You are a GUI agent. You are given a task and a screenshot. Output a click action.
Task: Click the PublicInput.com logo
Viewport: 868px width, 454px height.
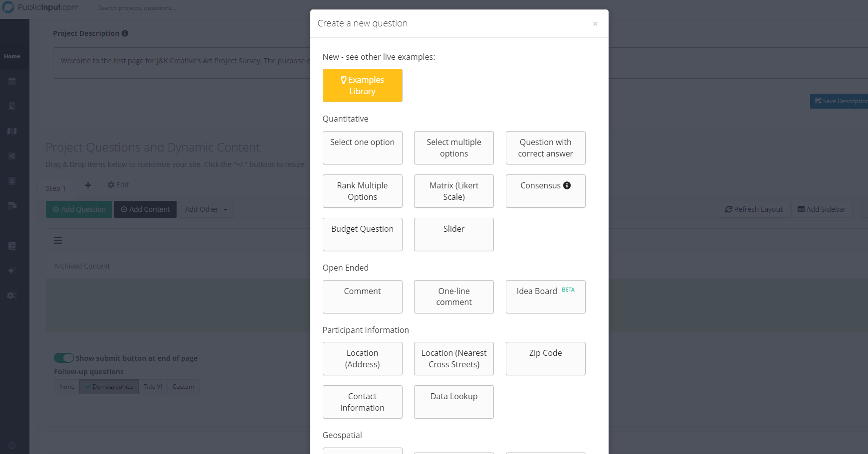click(40, 7)
